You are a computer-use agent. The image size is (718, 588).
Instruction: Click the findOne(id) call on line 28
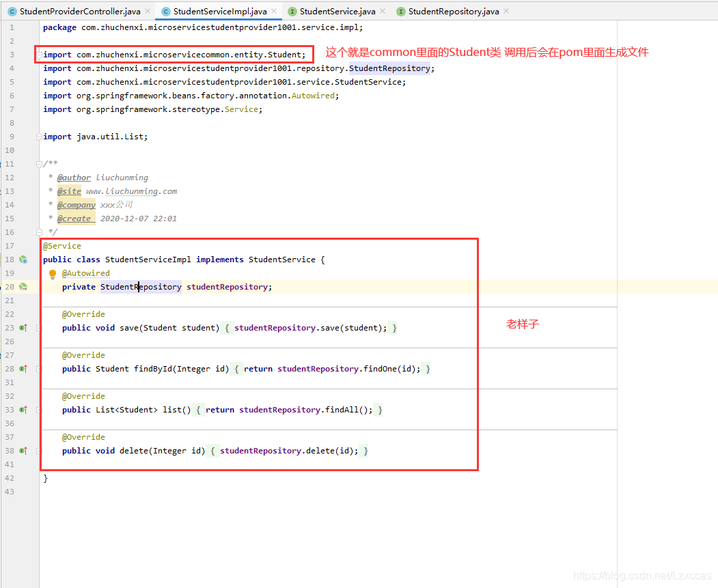pyautogui.click(x=389, y=369)
